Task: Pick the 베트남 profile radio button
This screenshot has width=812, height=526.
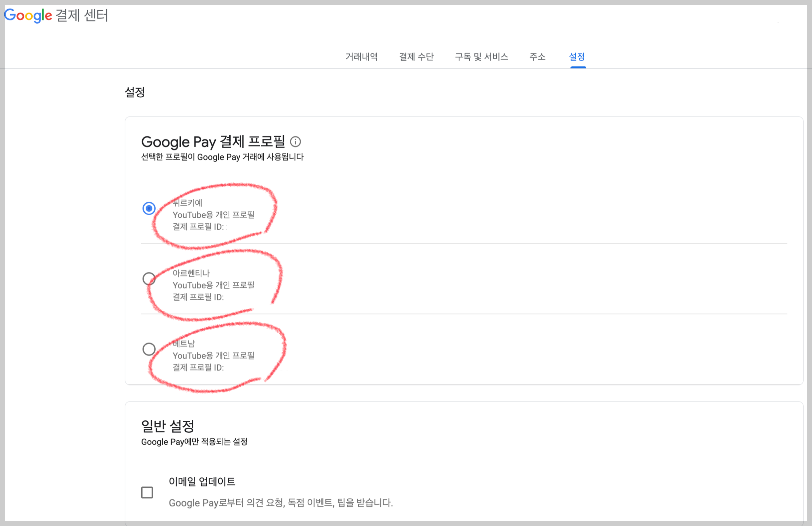Action: point(149,349)
